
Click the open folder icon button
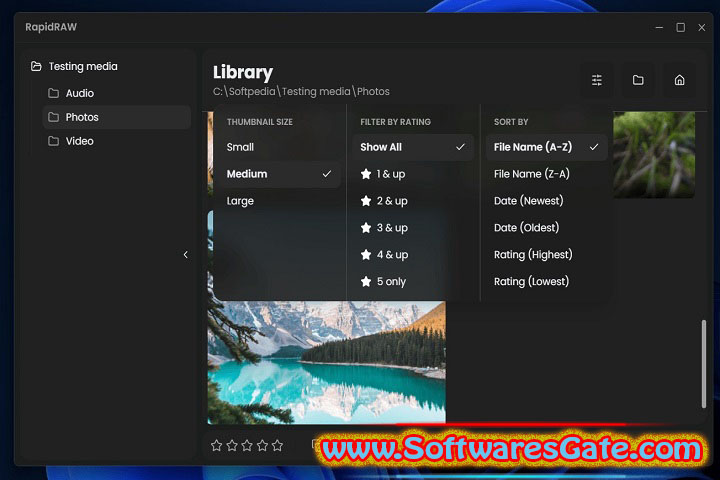coord(638,80)
